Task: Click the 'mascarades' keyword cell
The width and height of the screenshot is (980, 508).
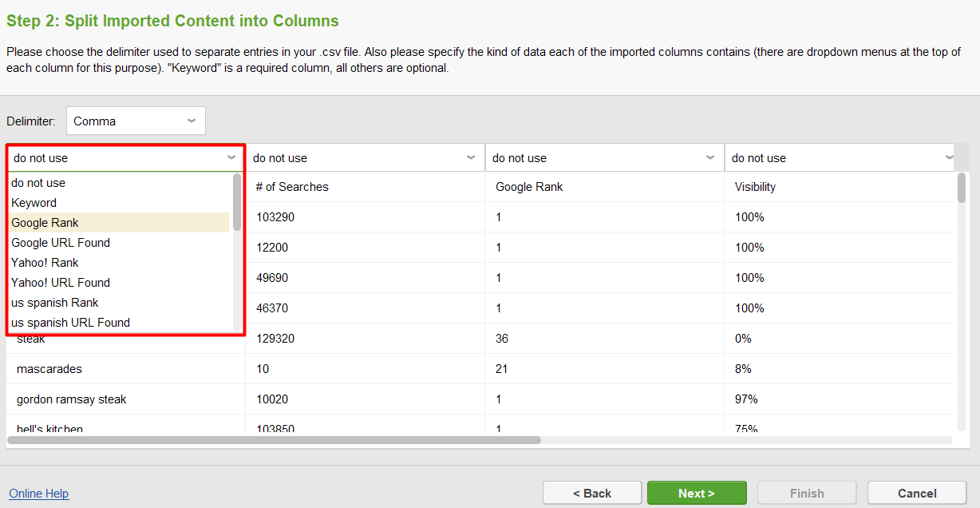Action: [126, 369]
